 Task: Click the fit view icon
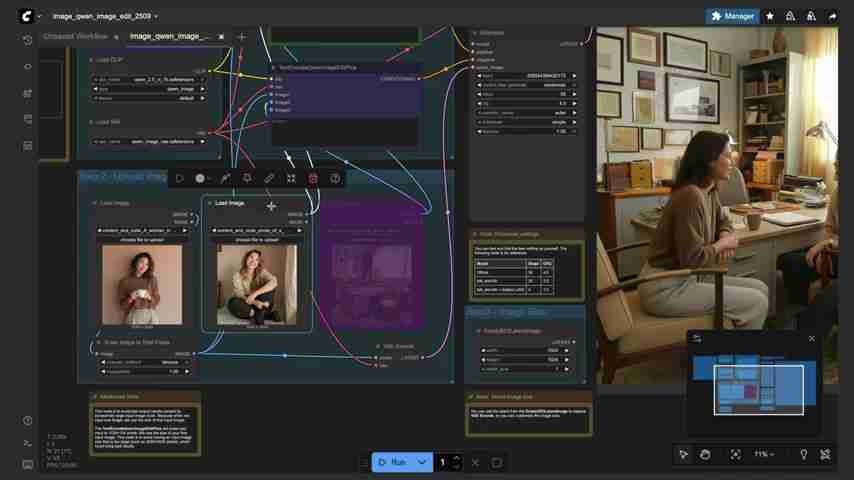735,454
